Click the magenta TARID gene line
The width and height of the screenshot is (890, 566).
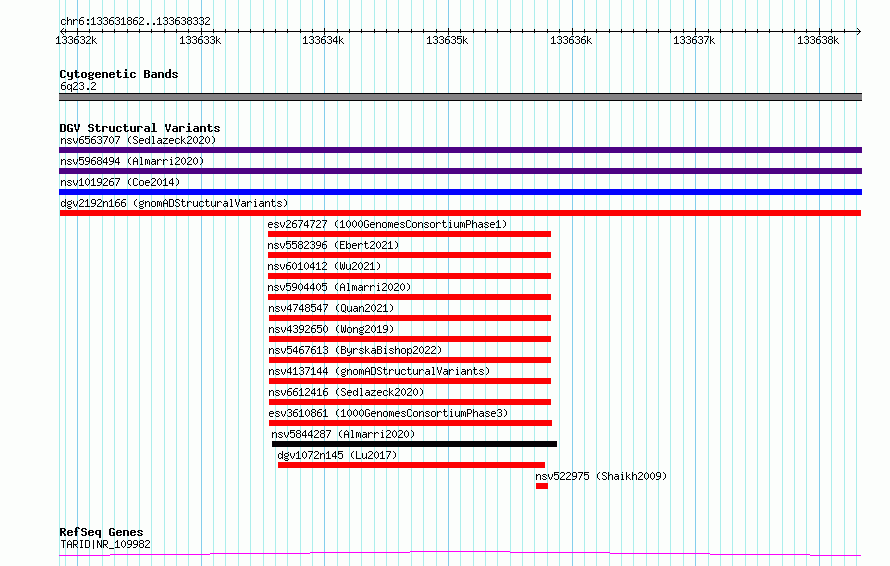460,553
